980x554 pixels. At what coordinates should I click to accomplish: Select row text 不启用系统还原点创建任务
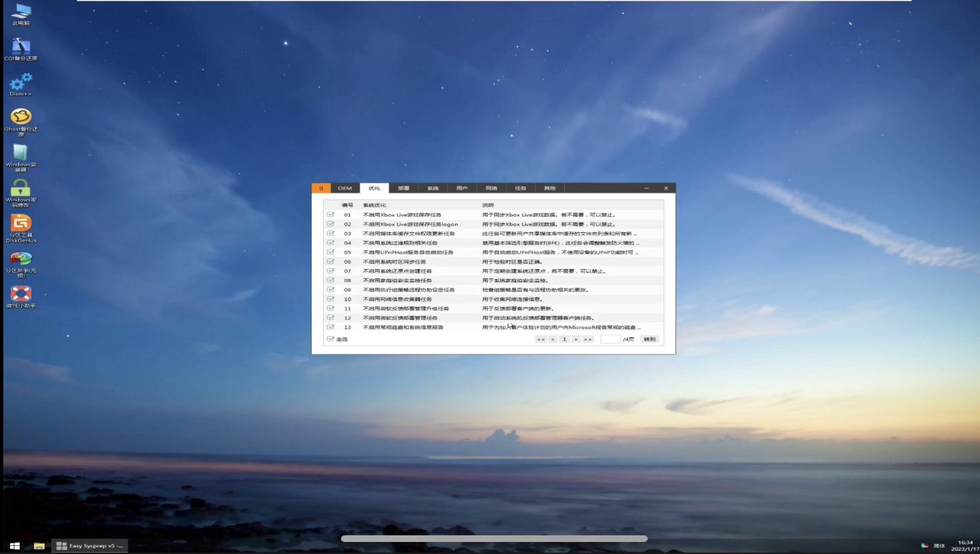click(x=398, y=271)
